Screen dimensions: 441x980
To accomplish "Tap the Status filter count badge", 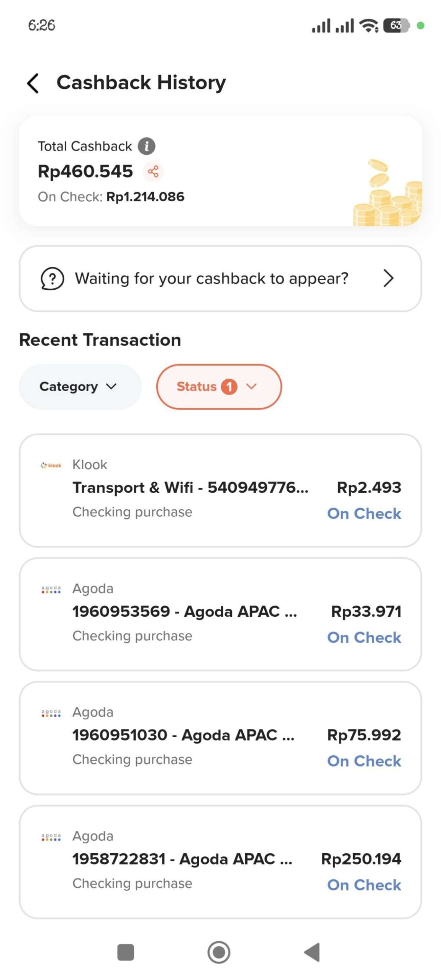I will tap(229, 387).
